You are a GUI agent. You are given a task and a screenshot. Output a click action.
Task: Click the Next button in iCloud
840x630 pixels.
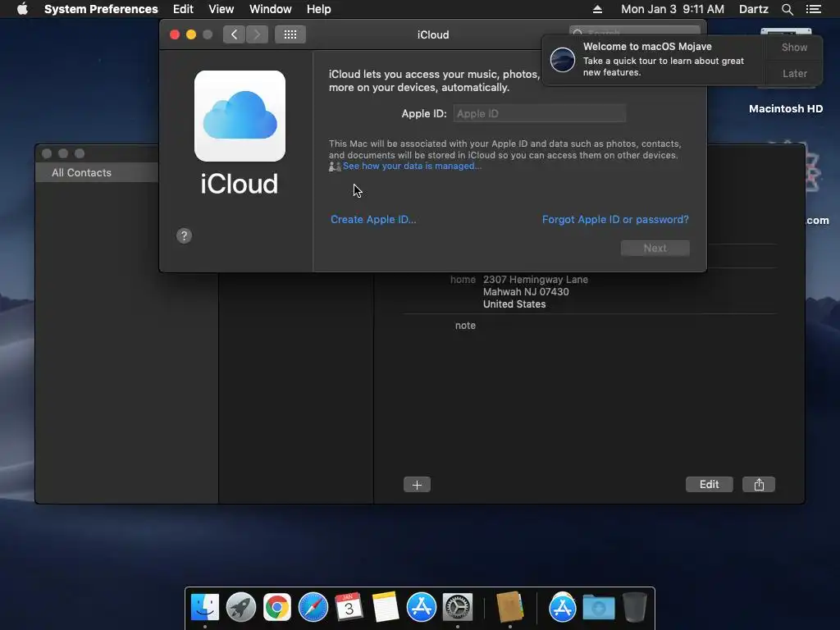click(x=655, y=248)
